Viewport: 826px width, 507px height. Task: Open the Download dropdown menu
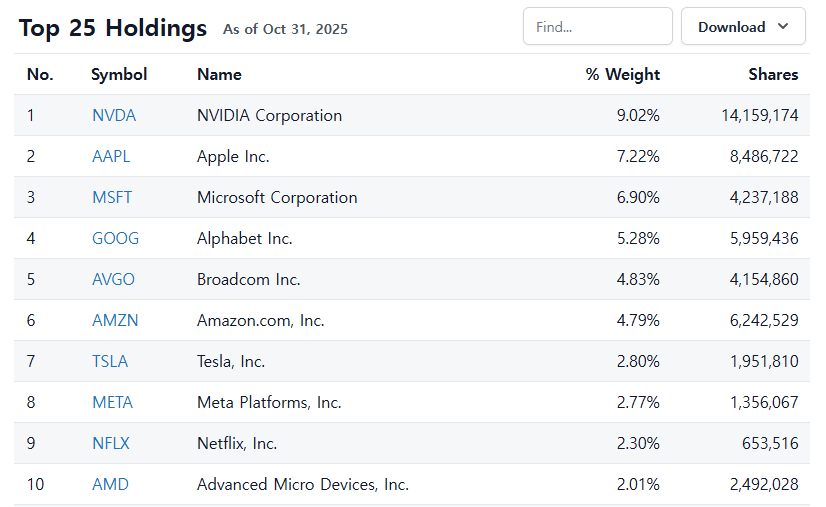[743, 27]
